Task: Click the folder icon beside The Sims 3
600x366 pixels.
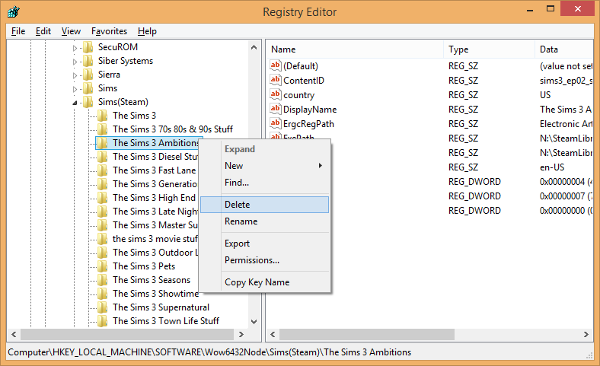Action: point(102,116)
